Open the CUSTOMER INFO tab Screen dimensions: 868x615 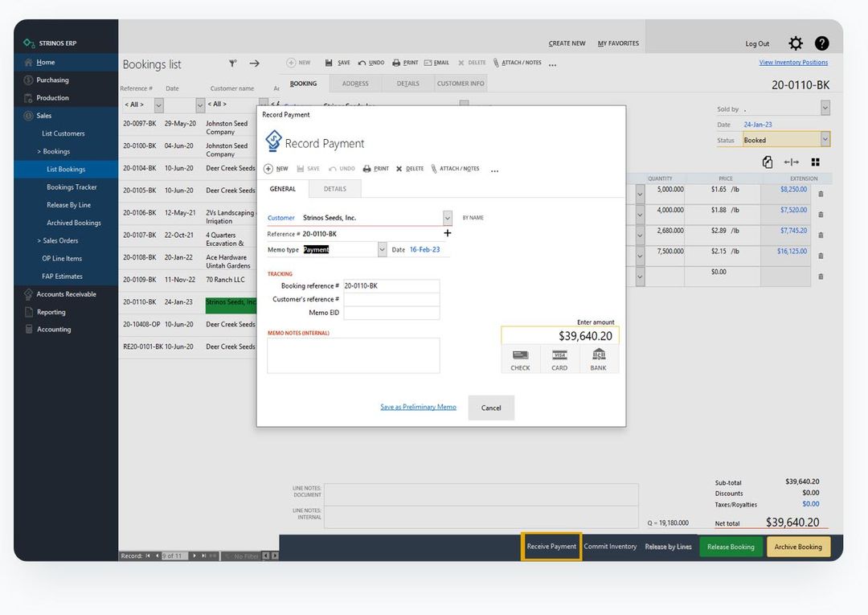pyautogui.click(x=460, y=83)
